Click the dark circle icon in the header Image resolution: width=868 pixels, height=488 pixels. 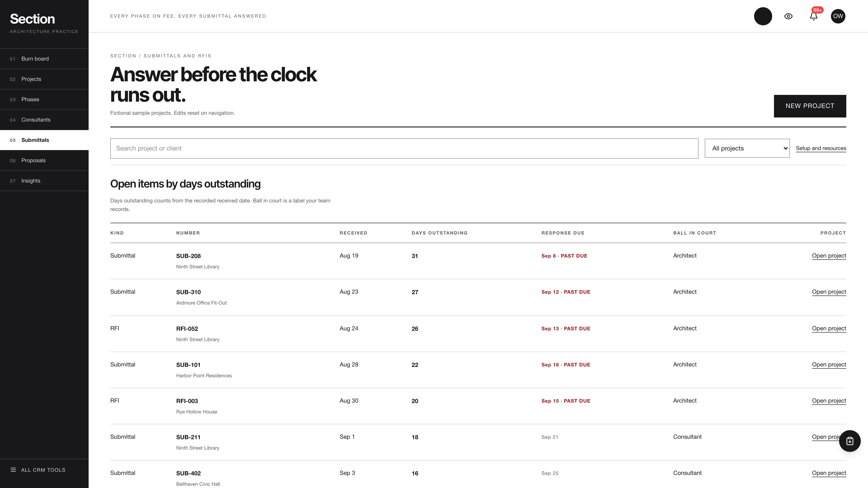(x=763, y=16)
